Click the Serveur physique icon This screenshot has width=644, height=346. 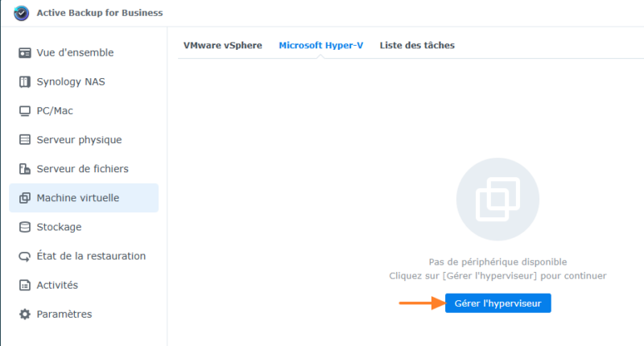[x=25, y=140]
